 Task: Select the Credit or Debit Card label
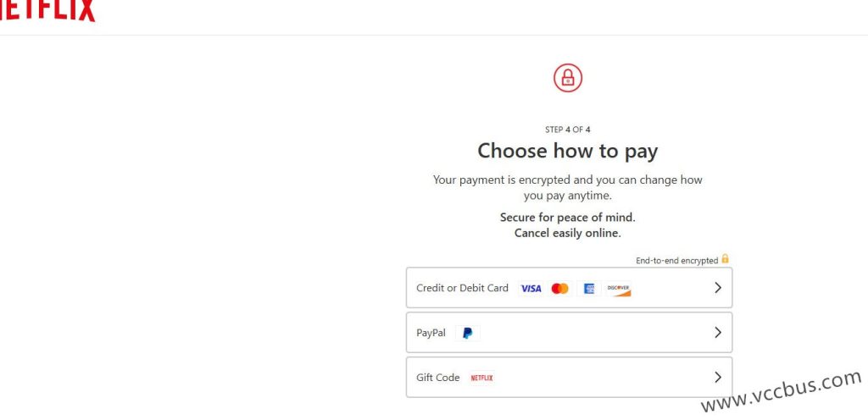[x=462, y=288]
